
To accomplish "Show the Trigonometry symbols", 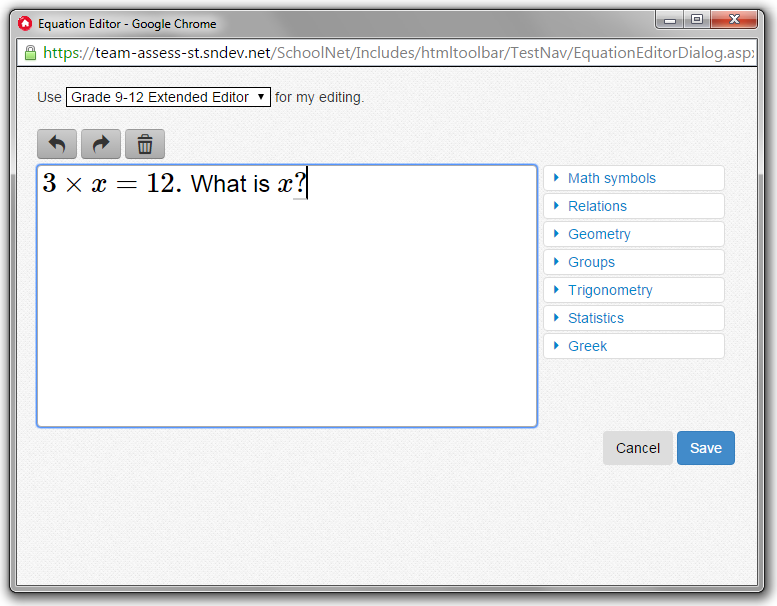I will point(633,290).
